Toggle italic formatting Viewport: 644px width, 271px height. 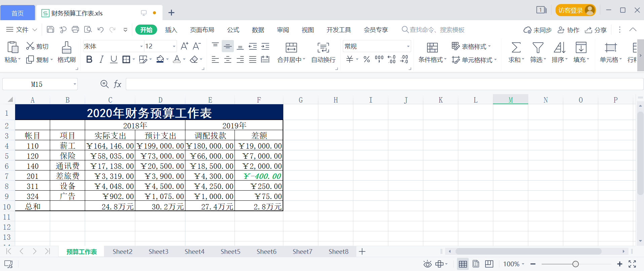click(101, 60)
